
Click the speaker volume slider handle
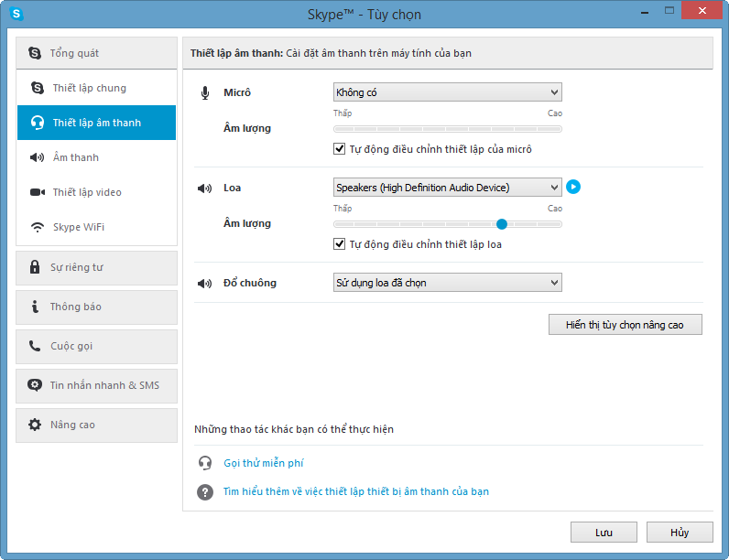(502, 223)
